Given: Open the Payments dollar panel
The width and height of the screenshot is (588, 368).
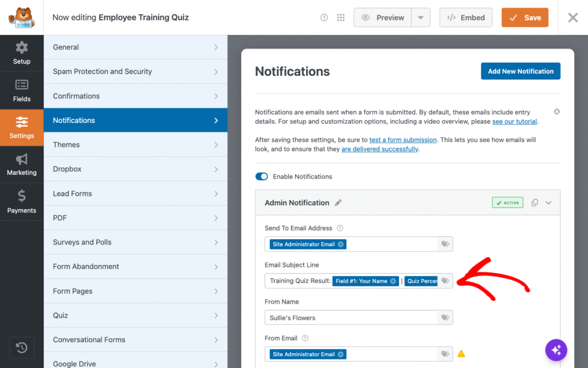Looking at the screenshot, I should (22, 202).
